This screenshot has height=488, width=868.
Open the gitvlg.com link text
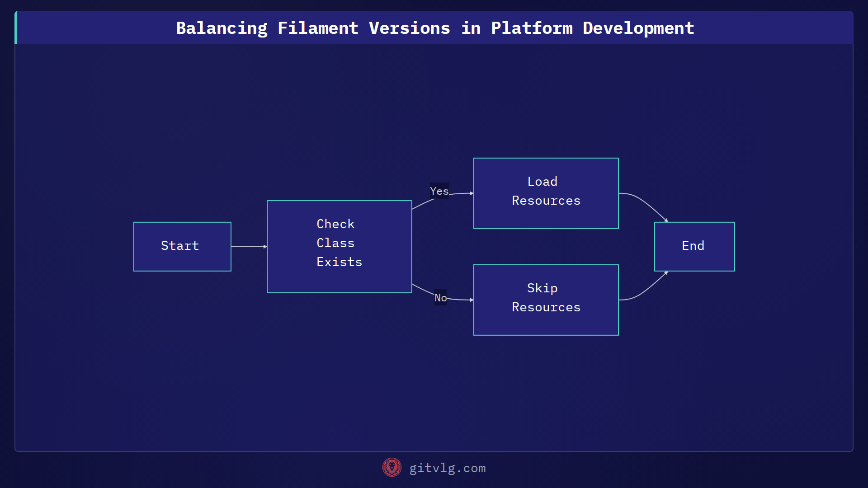click(x=448, y=468)
